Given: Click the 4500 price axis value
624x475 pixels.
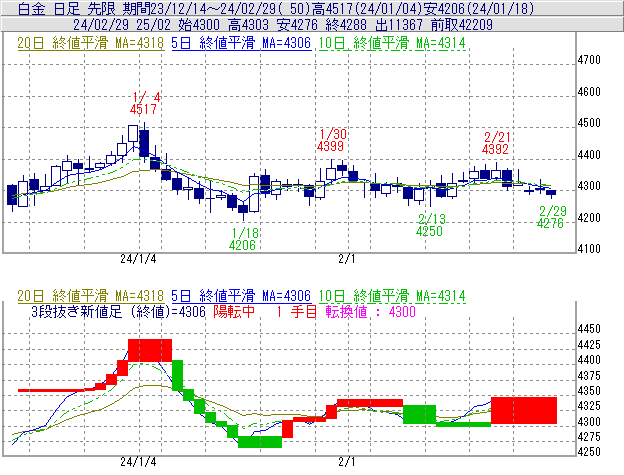Looking at the screenshot, I should (x=589, y=123).
